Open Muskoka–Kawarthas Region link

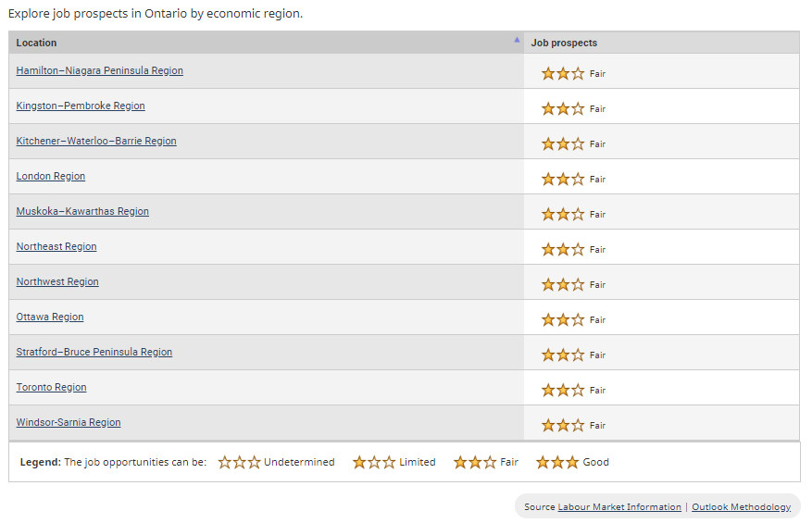(82, 211)
